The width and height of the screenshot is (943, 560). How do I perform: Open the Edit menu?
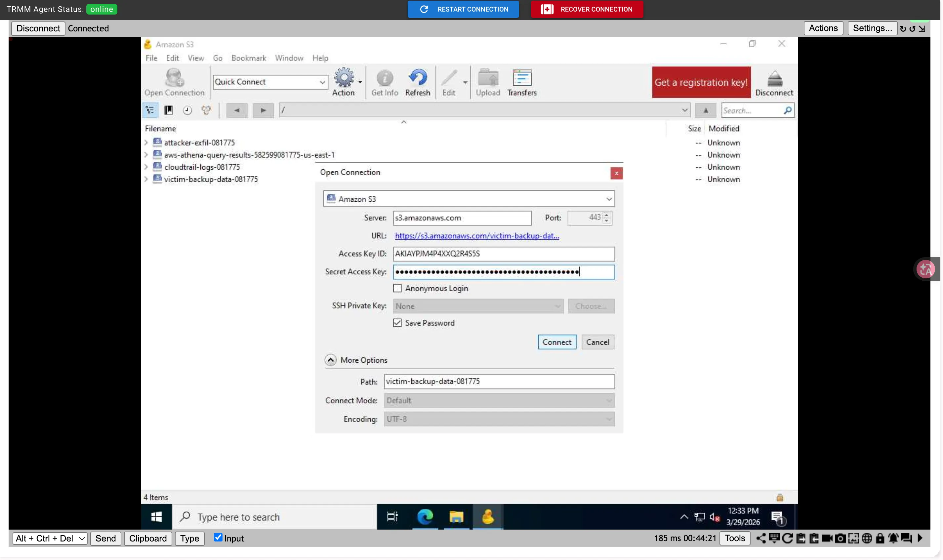173,58
